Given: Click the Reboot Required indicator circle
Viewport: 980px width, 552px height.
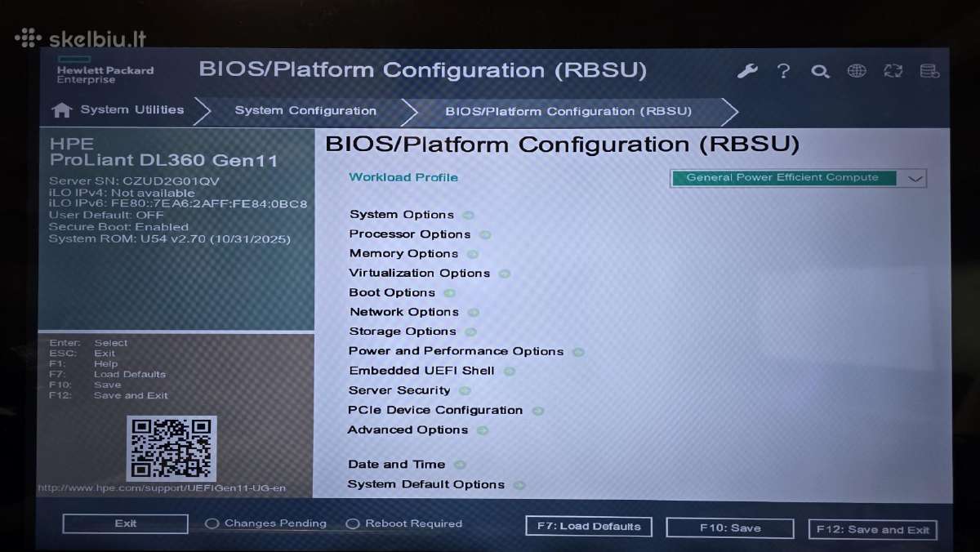Looking at the screenshot, I should pos(353,524).
